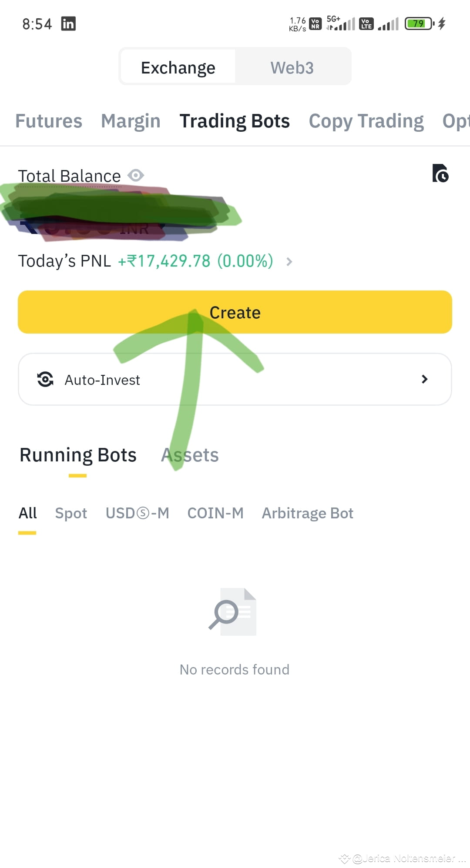Open Auto-Invest using the right arrow

pyautogui.click(x=424, y=379)
